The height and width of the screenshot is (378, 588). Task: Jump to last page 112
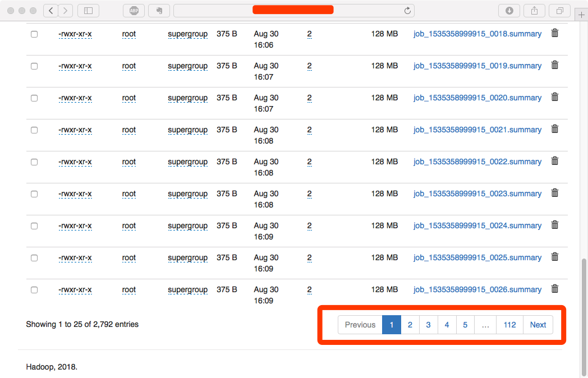pos(509,325)
